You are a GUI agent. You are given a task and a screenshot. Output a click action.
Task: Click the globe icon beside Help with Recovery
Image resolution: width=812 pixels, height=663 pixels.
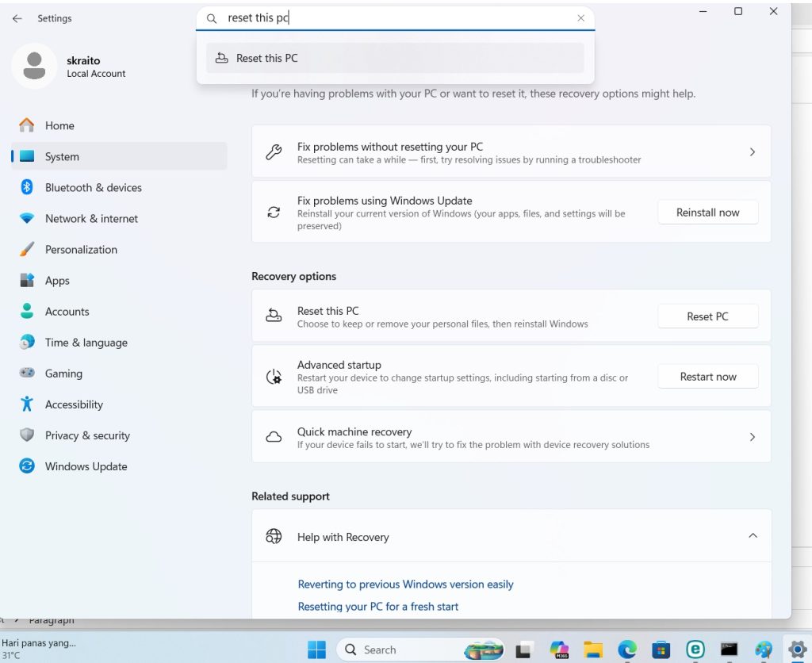point(274,536)
